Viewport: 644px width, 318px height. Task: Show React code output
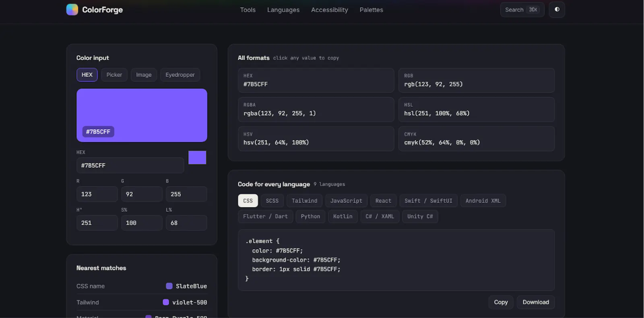tap(383, 201)
